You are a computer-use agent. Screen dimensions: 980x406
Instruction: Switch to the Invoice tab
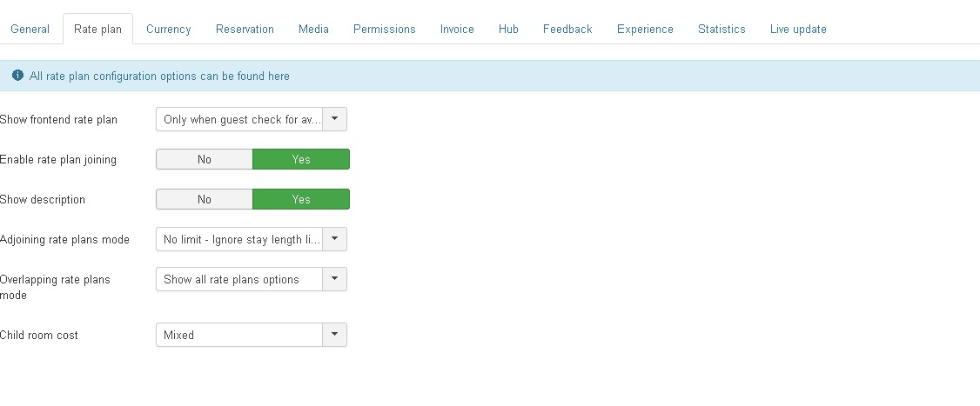[457, 29]
